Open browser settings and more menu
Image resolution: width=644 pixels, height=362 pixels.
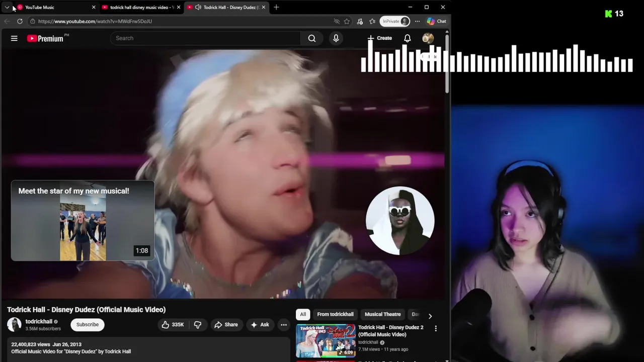point(417,21)
